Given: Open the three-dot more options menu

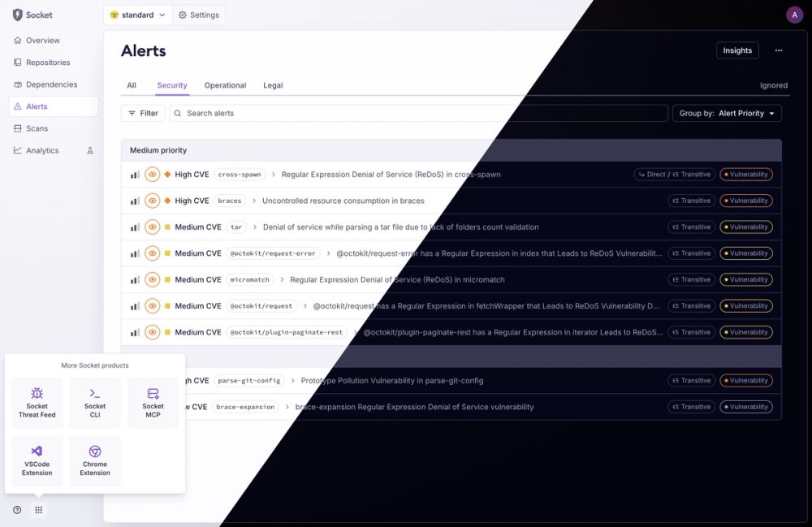Looking at the screenshot, I should coord(779,50).
